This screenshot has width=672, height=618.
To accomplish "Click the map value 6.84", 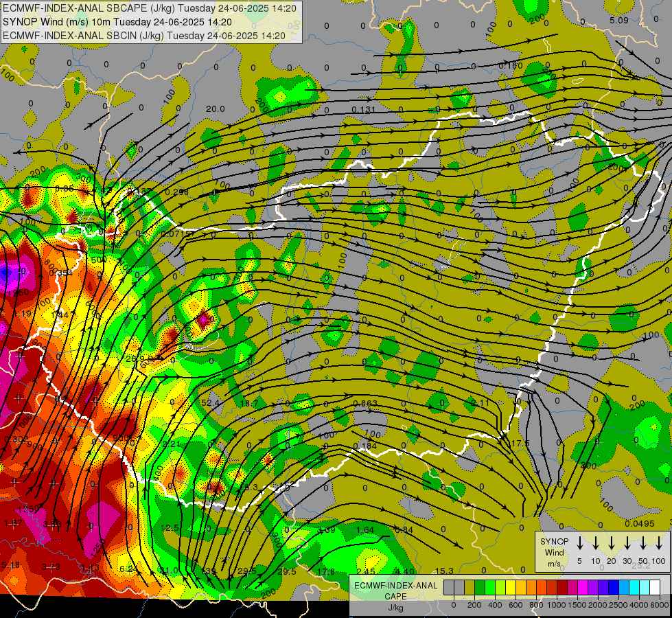I will (404, 530).
